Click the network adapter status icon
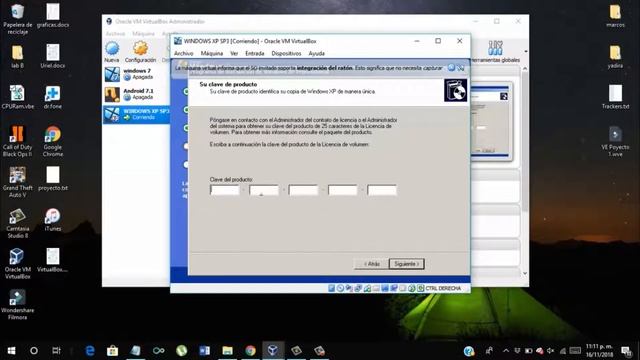This screenshot has width=640, height=360. click(358, 288)
